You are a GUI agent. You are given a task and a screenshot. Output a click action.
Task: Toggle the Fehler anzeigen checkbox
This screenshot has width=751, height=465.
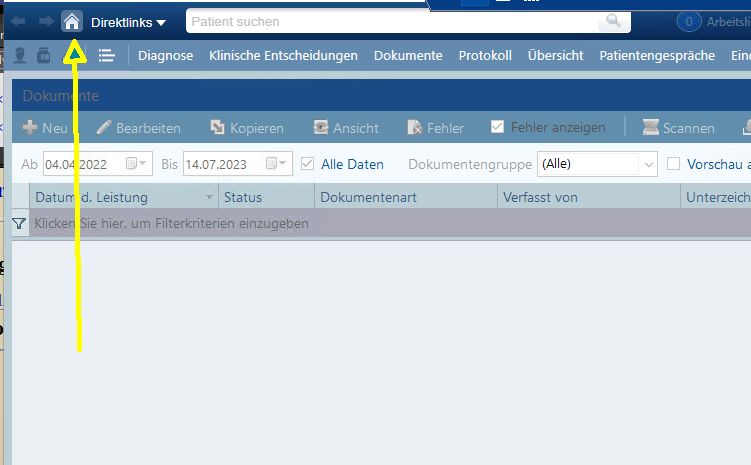[497, 127]
